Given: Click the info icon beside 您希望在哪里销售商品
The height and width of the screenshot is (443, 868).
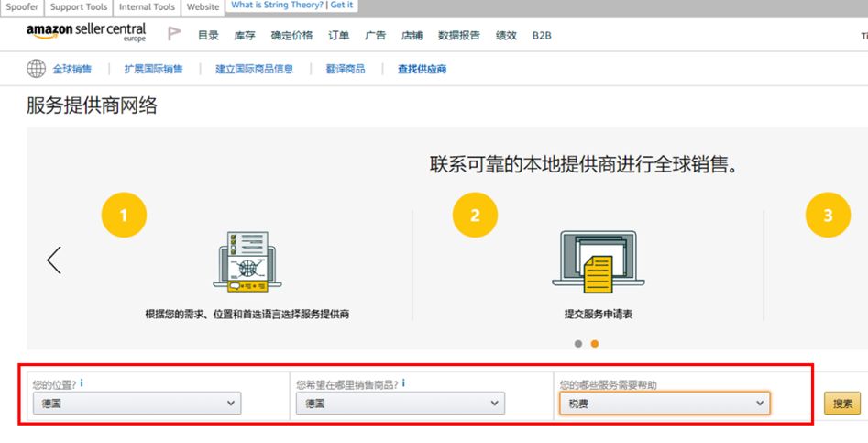Looking at the screenshot, I should (404, 383).
